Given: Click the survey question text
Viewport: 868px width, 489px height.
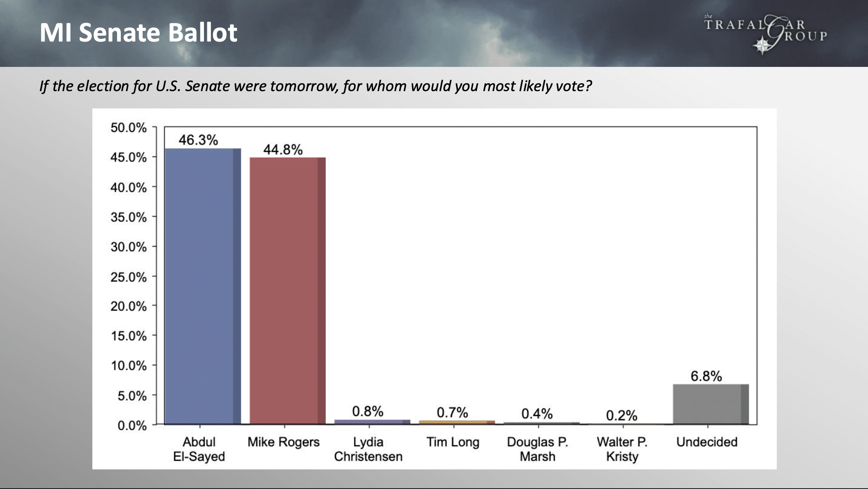Looking at the screenshot, I should pos(315,86).
